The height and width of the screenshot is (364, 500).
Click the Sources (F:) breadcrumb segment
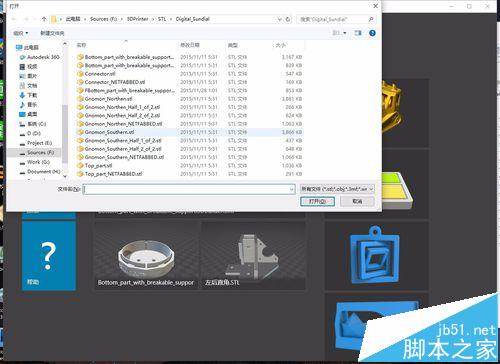tap(104, 19)
